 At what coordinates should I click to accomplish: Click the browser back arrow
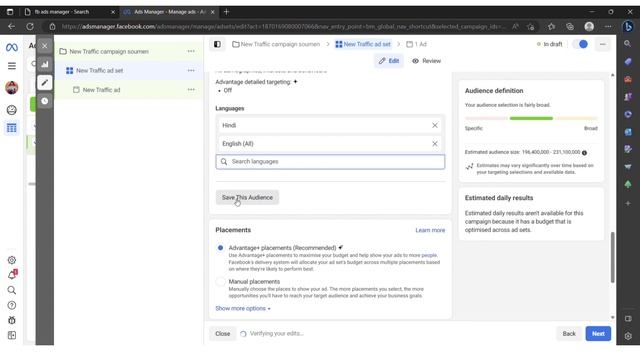(x=11, y=27)
